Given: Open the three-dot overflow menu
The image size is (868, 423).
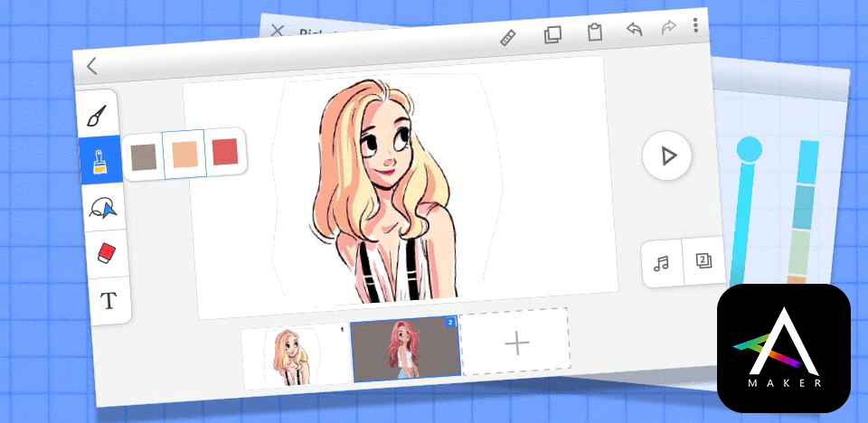Looking at the screenshot, I should point(695,25).
